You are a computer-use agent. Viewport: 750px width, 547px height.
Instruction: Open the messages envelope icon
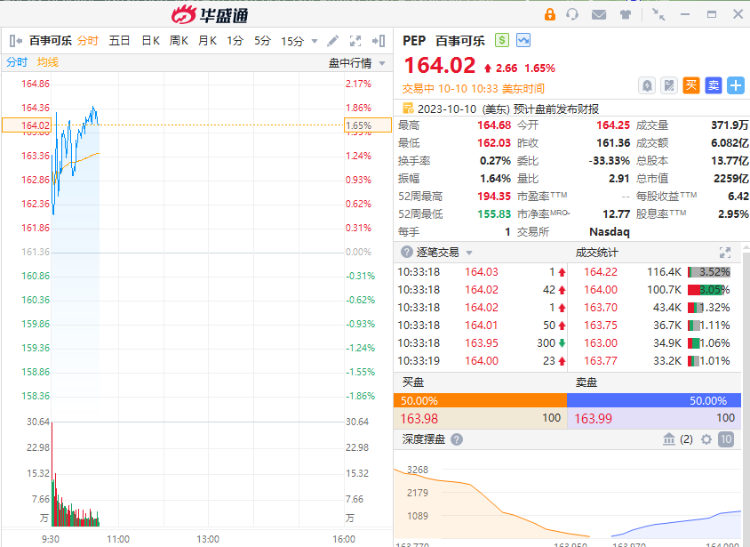coord(599,14)
